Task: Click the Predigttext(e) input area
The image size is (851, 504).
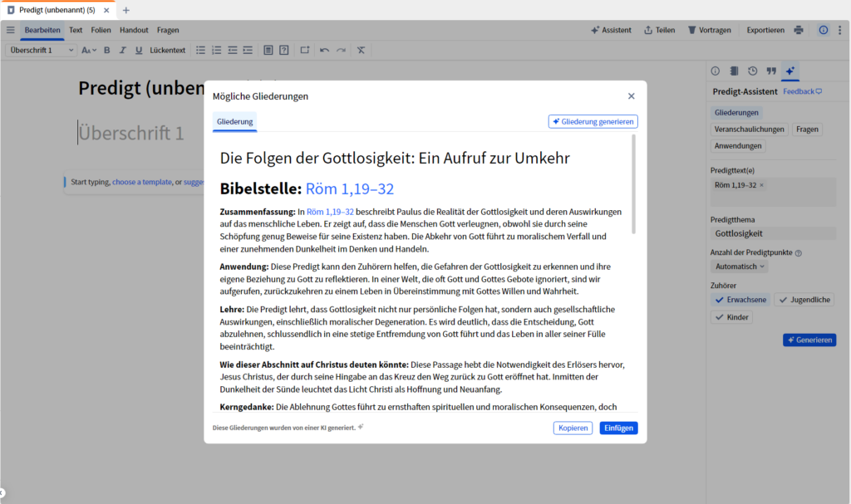Action: coord(773,192)
